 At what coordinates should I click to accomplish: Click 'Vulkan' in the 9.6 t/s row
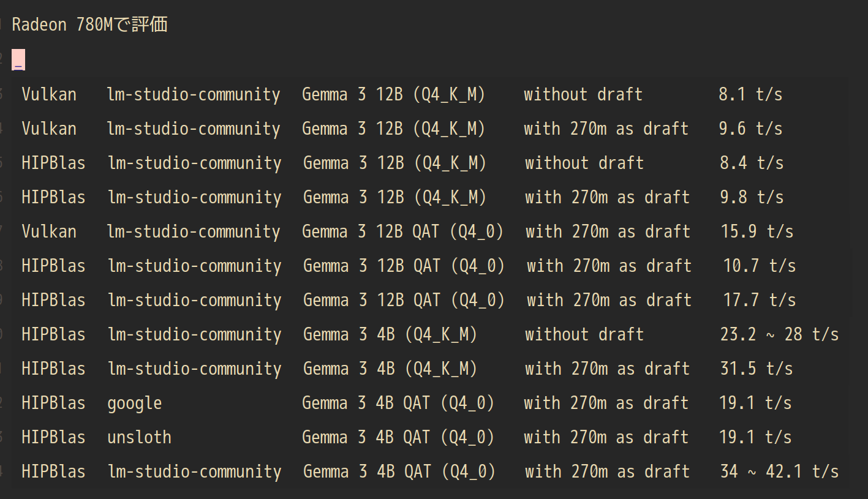pyautogui.click(x=49, y=129)
